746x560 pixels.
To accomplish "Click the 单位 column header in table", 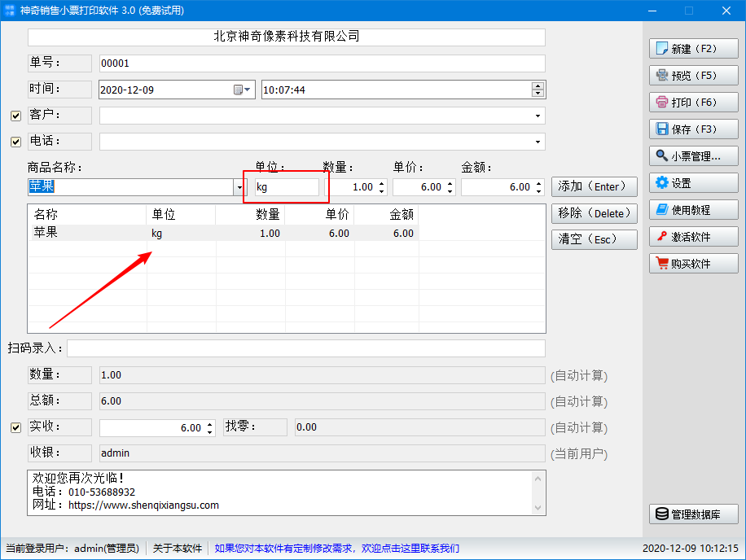I will coord(181,214).
